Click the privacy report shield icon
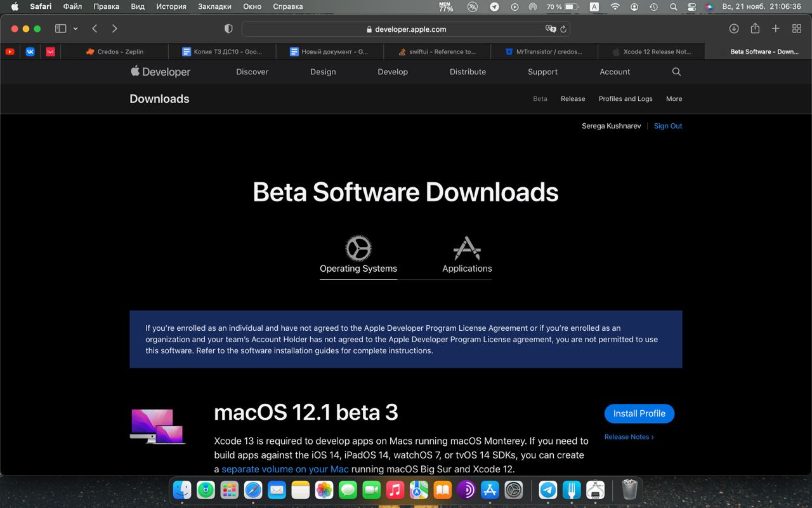The width and height of the screenshot is (812, 508). click(x=228, y=29)
